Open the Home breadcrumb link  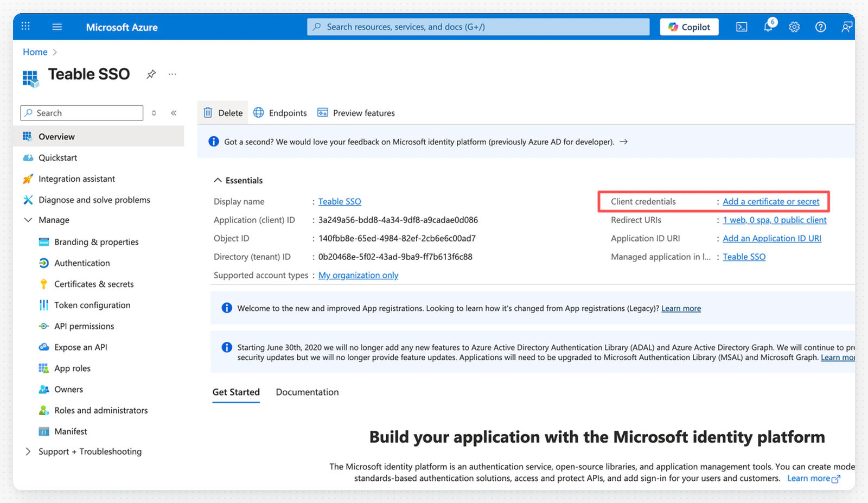click(x=35, y=52)
